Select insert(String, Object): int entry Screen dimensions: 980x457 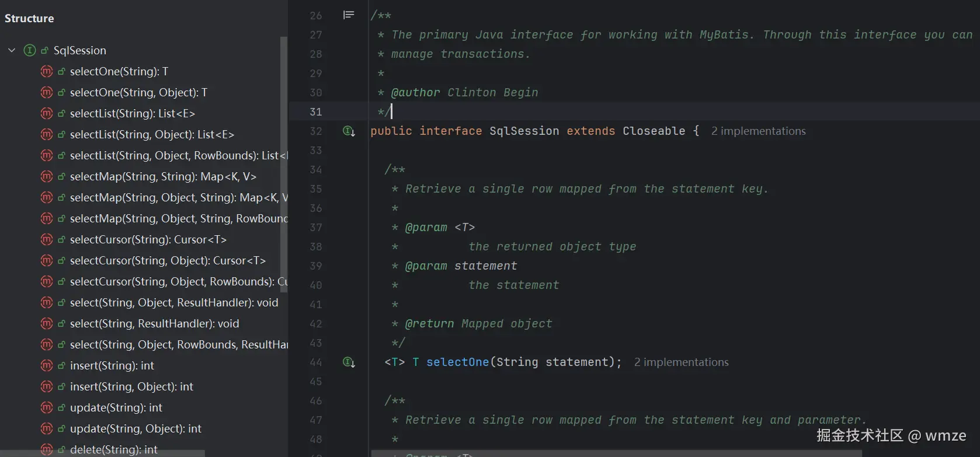pyautogui.click(x=131, y=386)
